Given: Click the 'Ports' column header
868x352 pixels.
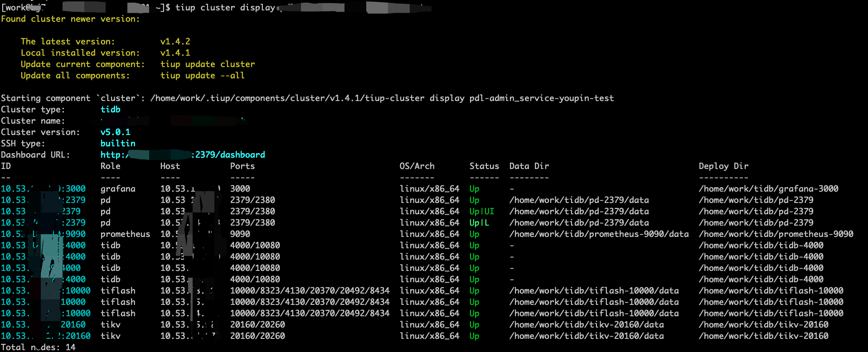Looking at the screenshot, I should point(242,166).
